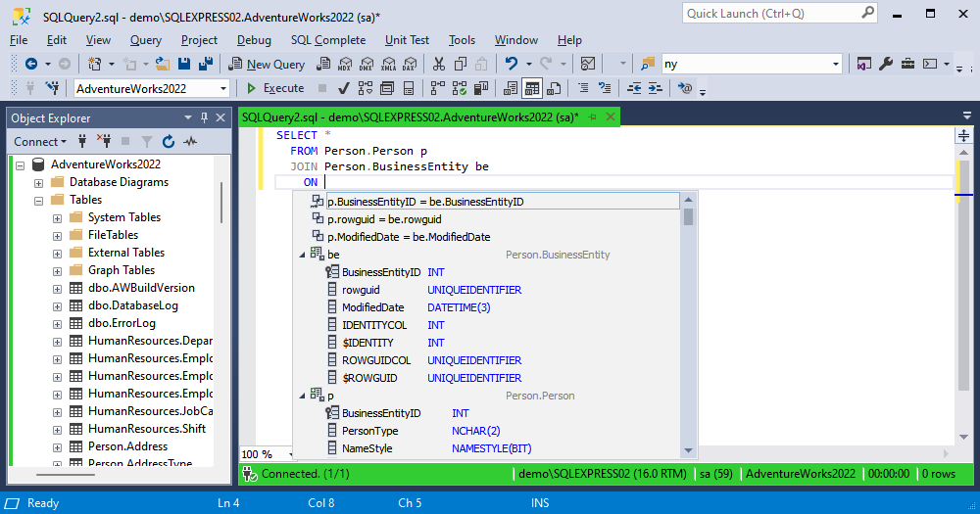Display Estimated Execution Plan icon
Image resolution: width=980 pixels, height=514 pixels.
[x=365, y=88]
